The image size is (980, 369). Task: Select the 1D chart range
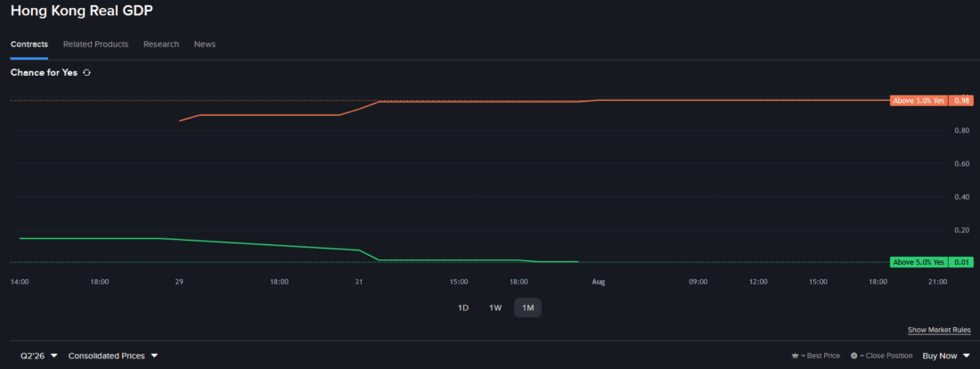463,307
